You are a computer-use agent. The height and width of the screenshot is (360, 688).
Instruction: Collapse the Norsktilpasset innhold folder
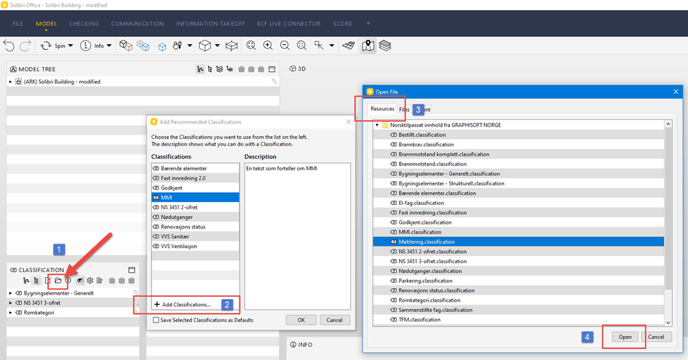coord(377,125)
